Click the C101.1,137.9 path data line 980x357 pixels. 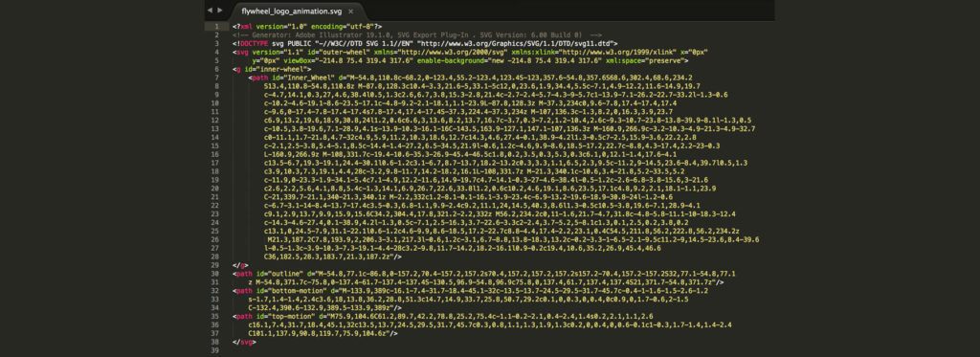(323, 333)
